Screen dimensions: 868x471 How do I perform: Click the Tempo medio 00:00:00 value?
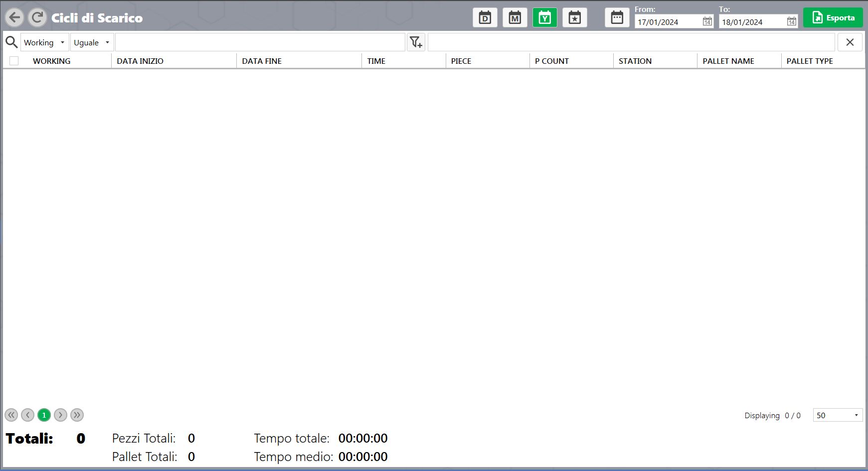pos(363,457)
